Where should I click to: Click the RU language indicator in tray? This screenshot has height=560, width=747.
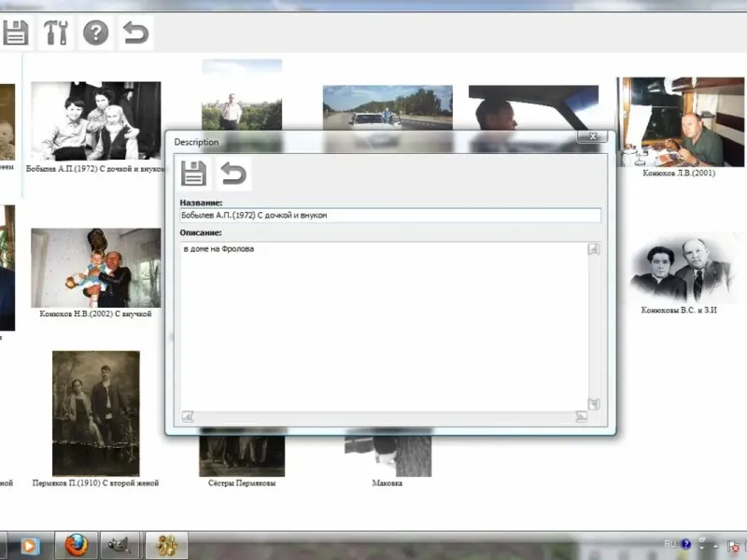tap(669, 544)
